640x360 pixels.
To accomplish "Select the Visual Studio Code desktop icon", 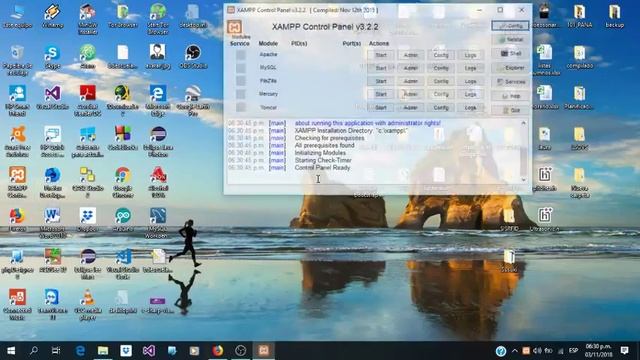I will [122, 263].
